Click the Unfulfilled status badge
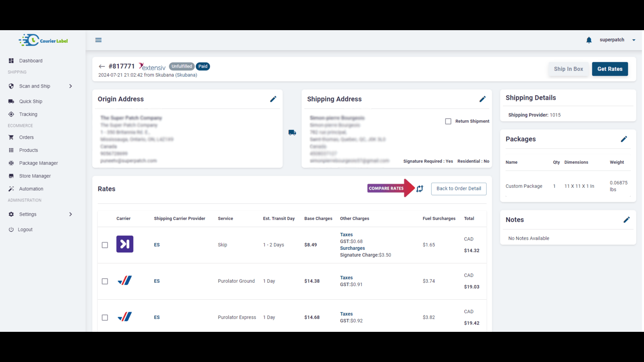 (182, 66)
